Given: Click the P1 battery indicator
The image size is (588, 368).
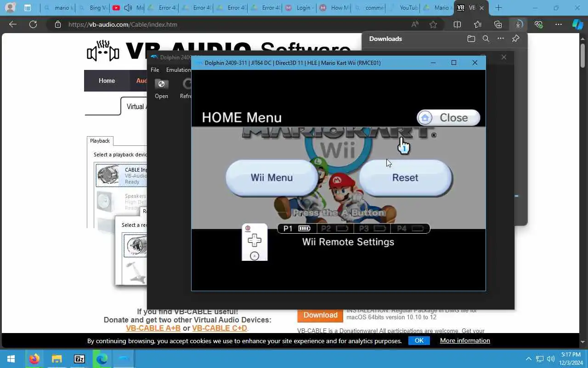Looking at the screenshot, I should (x=297, y=228).
